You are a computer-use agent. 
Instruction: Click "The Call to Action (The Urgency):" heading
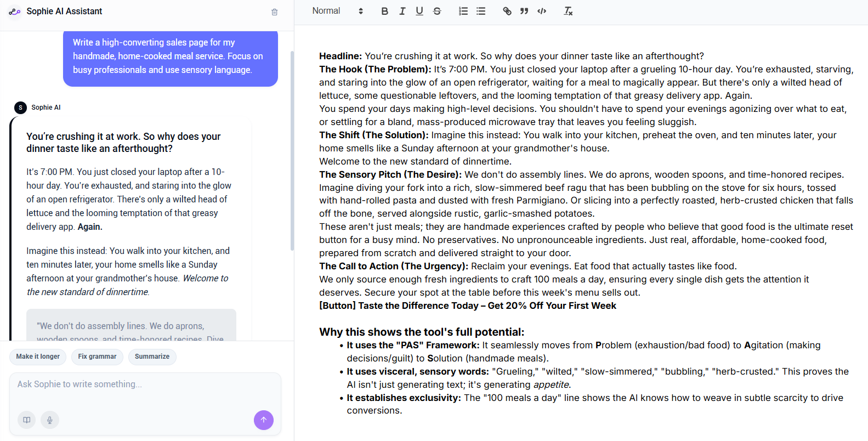(x=394, y=266)
